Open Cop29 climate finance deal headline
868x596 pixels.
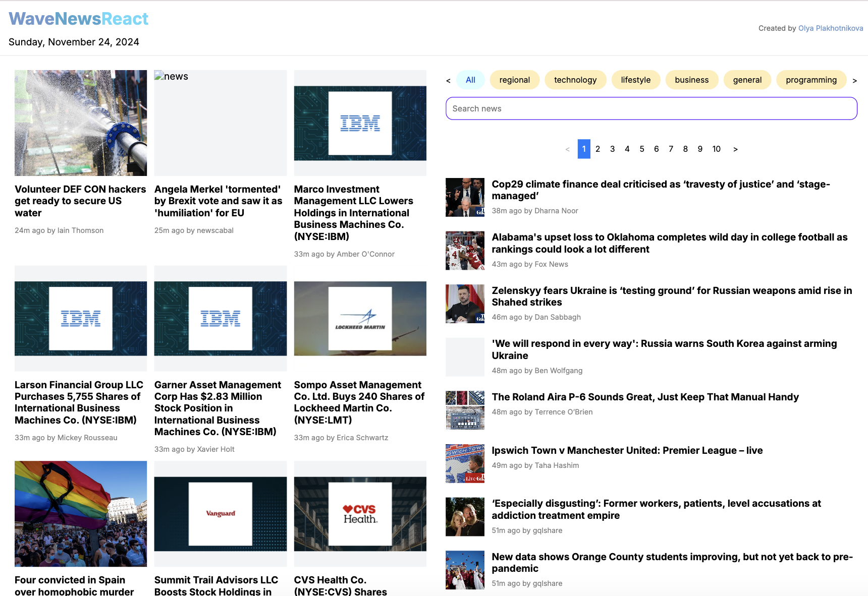(x=661, y=190)
